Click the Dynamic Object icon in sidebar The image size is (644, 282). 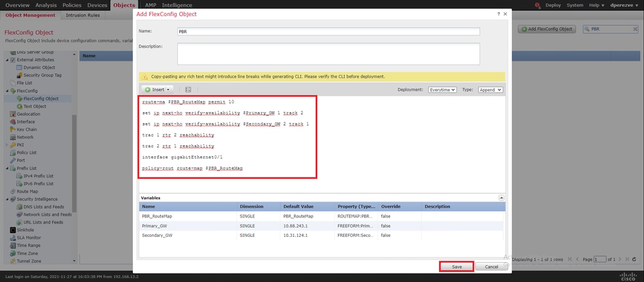click(x=19, y=68)
